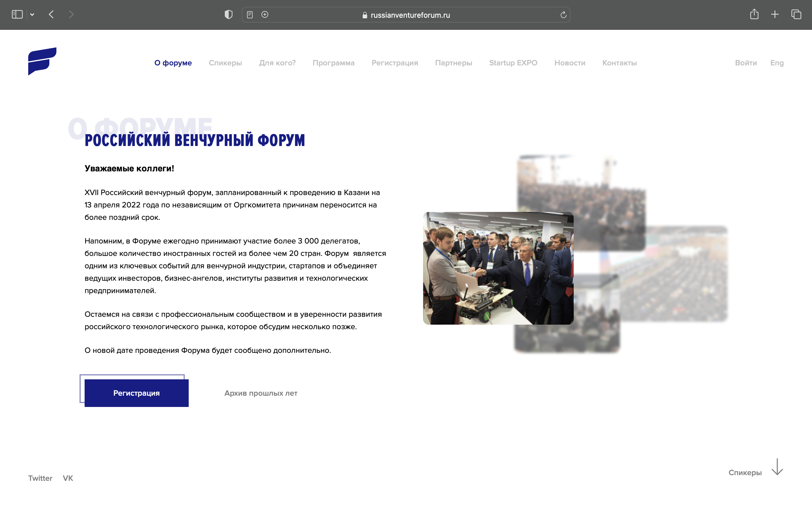Screen dimensions: 812x507
Task: Go to the 'Программа' section
Action: [x=334, y=63]
